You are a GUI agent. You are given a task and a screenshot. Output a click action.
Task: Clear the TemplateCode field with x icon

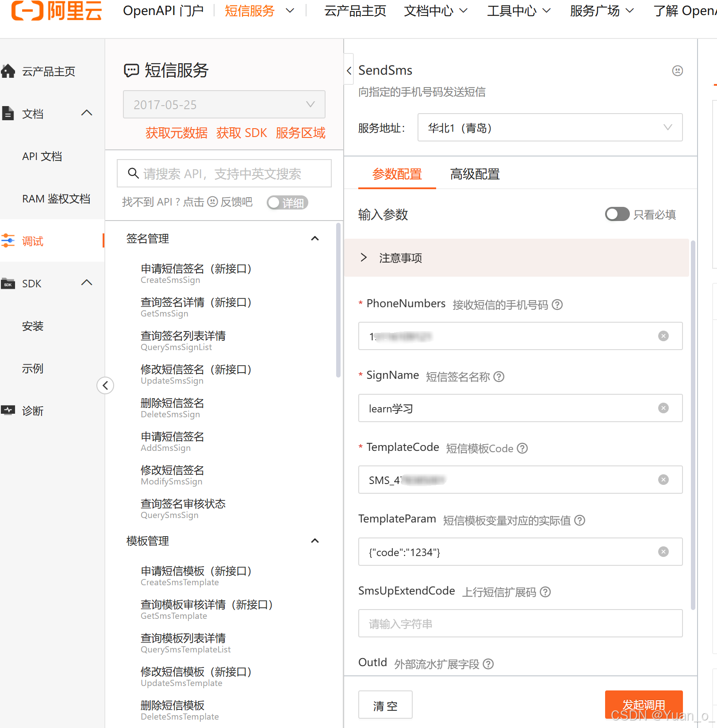[x=663, y=480]
